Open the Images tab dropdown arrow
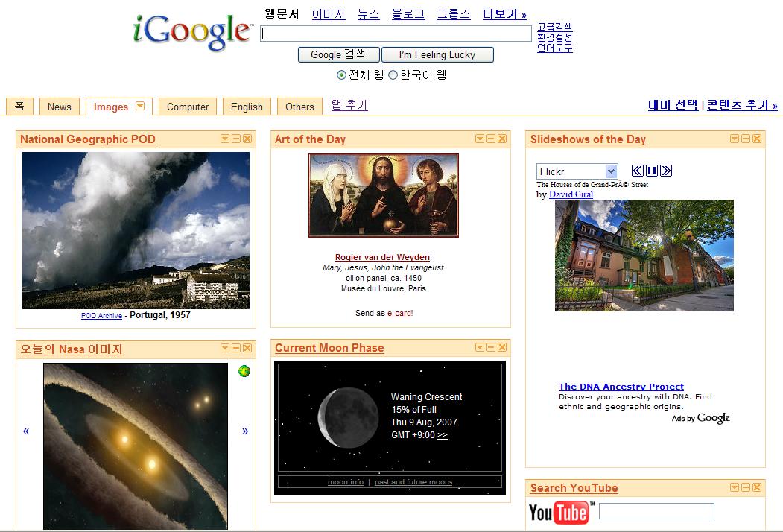This screenshot has width=783, height=532. (140, 106)
